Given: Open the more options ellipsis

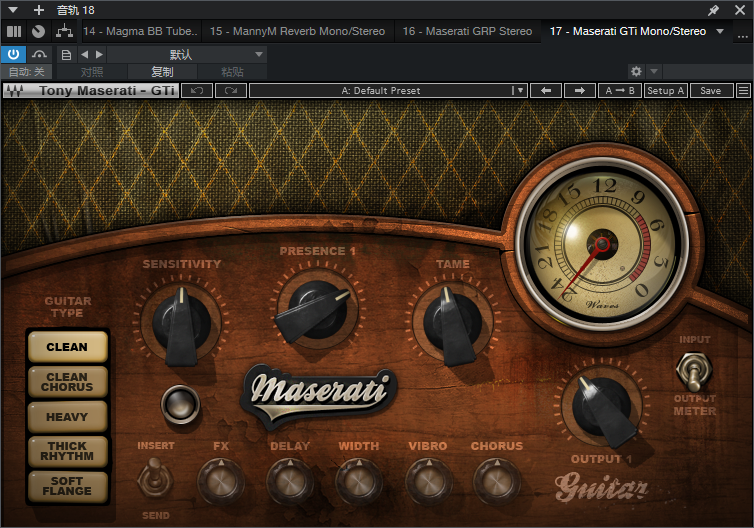Looking at the screenshot, I should tap(742, 35).
